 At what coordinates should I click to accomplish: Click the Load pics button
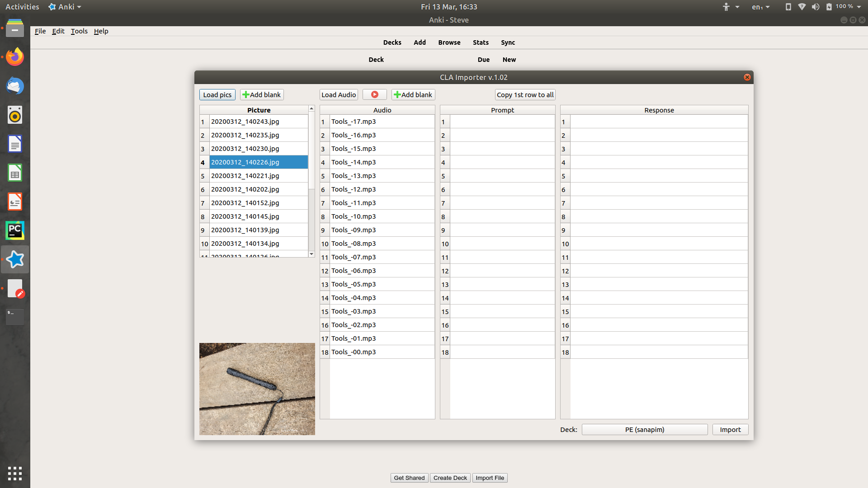click(217, 94)
